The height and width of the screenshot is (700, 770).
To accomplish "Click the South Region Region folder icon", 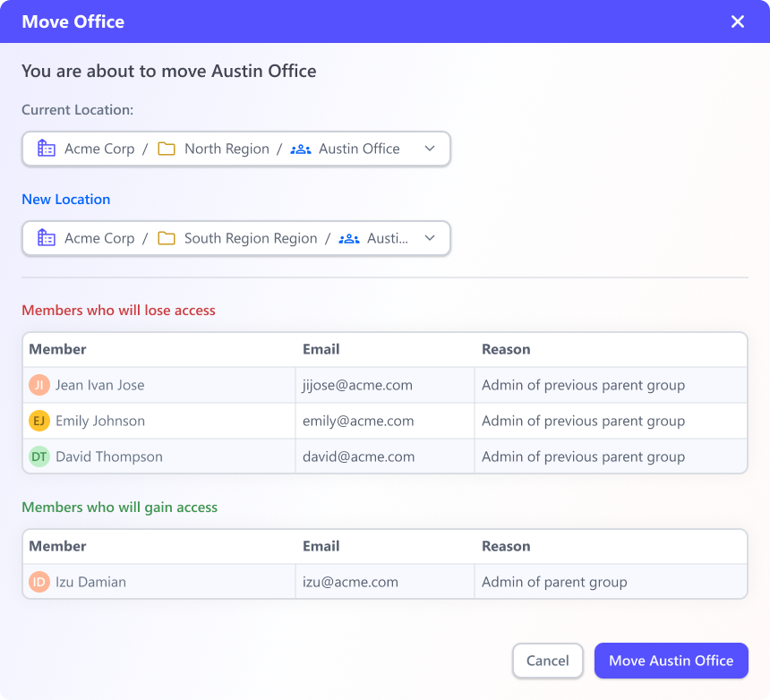I will coord(167,238).
